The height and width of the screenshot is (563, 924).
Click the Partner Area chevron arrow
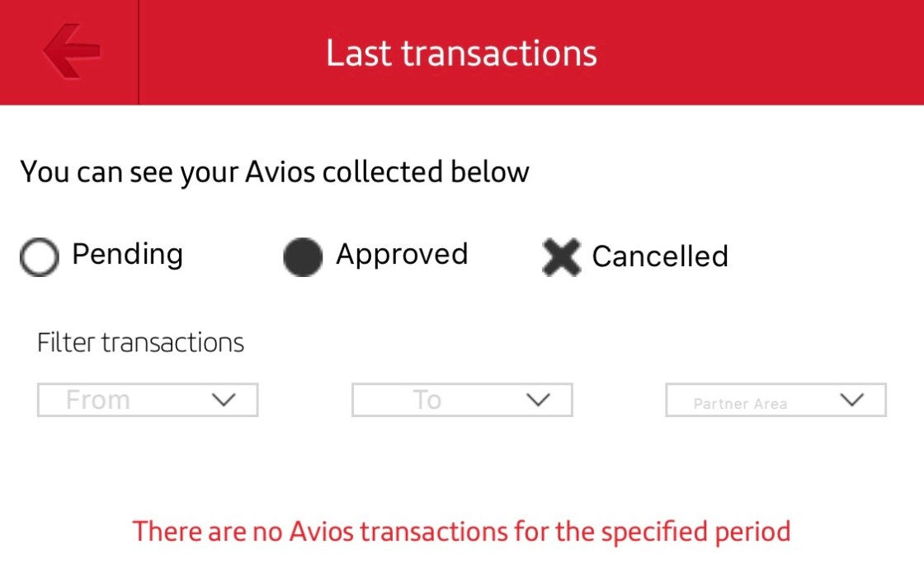coord(851,400)
